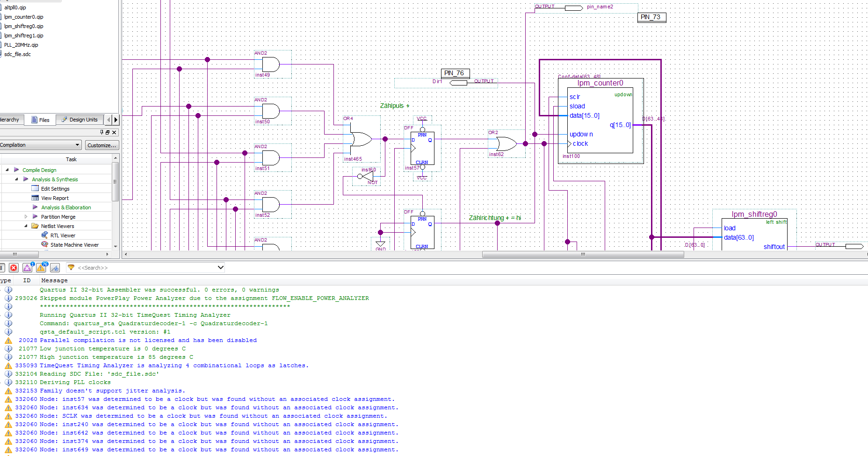The image size is (868, 456).
Task: Select the lpm_counter0 block in schematic
Action: click(600, 121)
